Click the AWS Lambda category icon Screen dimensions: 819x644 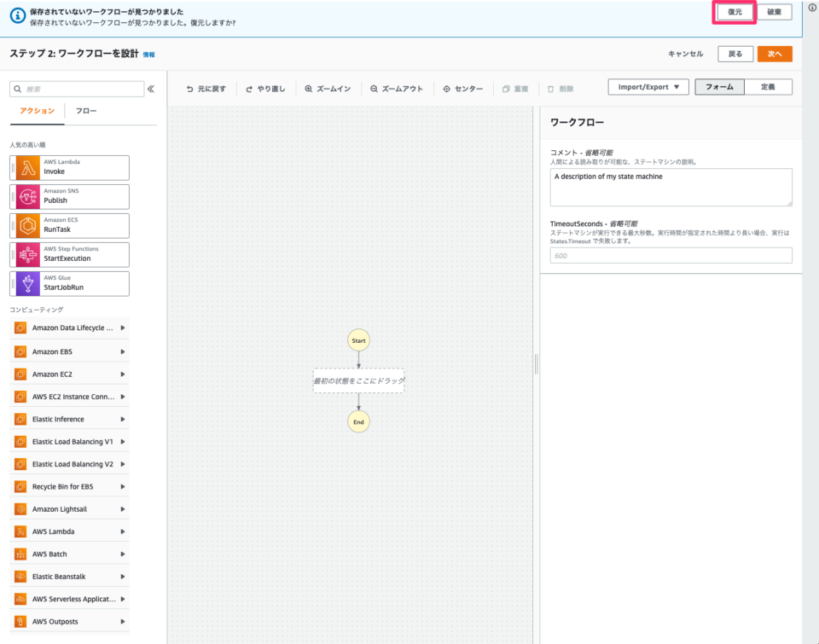click(x=20, y=531)
